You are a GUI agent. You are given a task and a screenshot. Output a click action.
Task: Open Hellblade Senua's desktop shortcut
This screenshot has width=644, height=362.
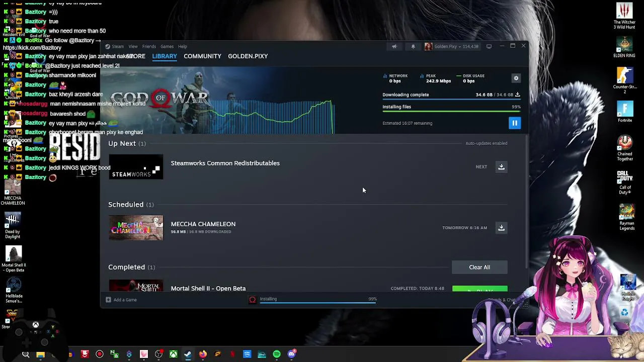coord(14,291)
